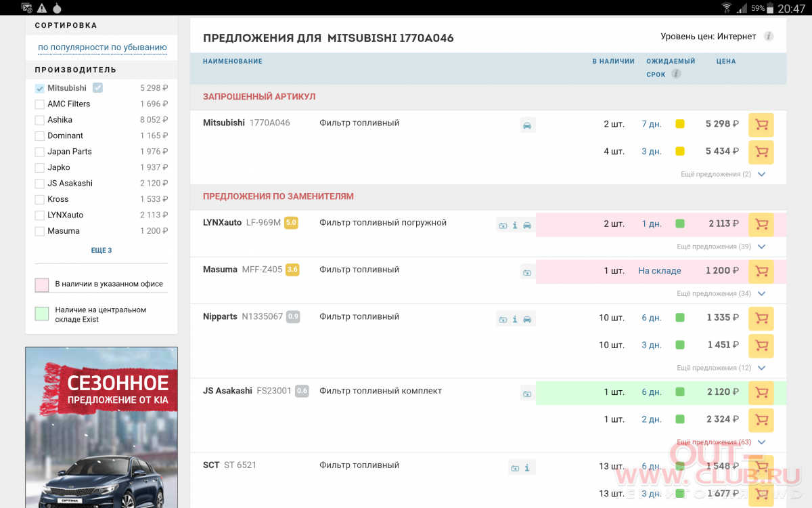
Task: Open info icon for Nipparts N1335067
Action: pos(515,319)
